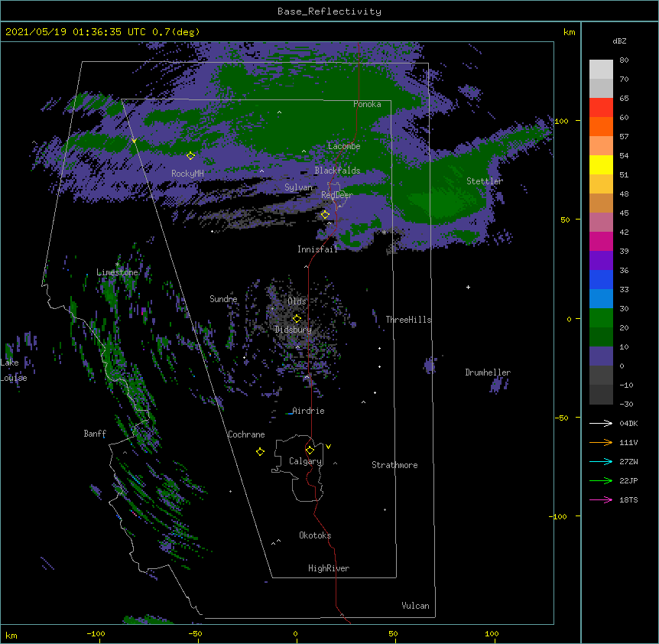Click the Banff label
Screen dimensions: 659x644
[95, 434]
